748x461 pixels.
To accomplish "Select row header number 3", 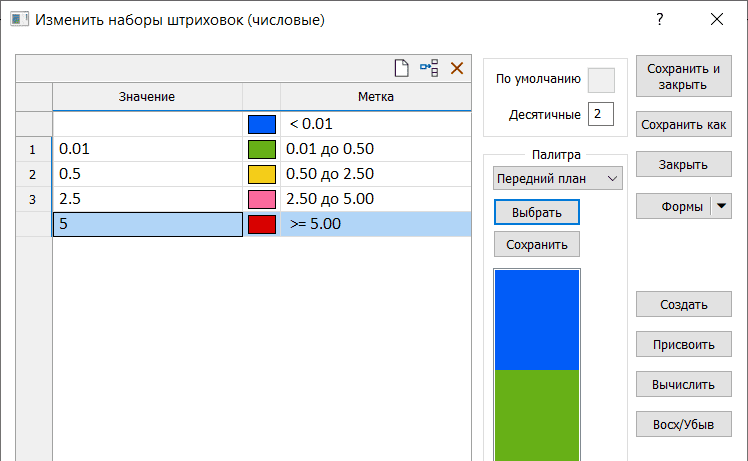I will pos(33,199).
